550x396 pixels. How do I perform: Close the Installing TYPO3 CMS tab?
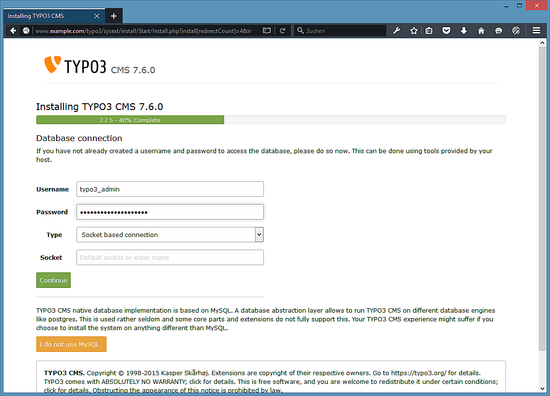pos(97,16)
